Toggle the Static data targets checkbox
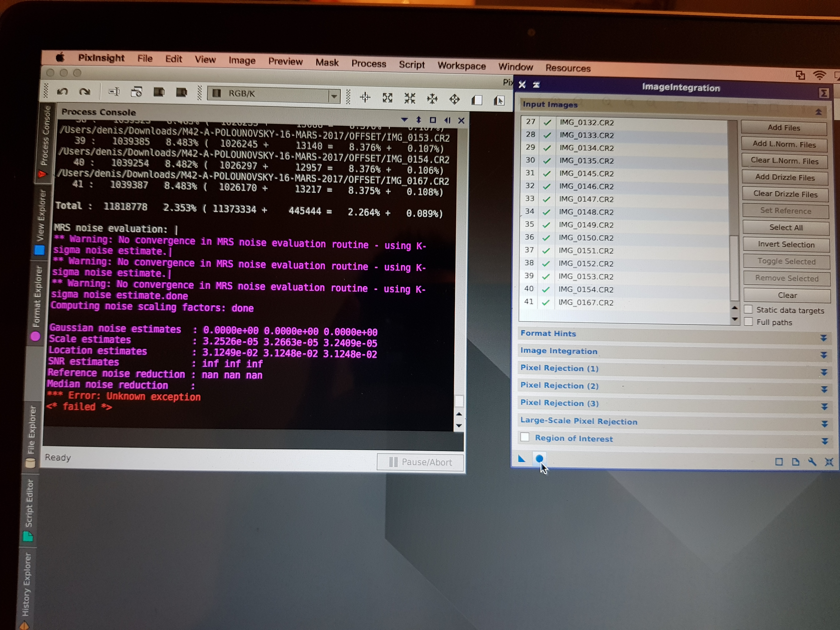This screenshot has width=840, height=630. 748,309
